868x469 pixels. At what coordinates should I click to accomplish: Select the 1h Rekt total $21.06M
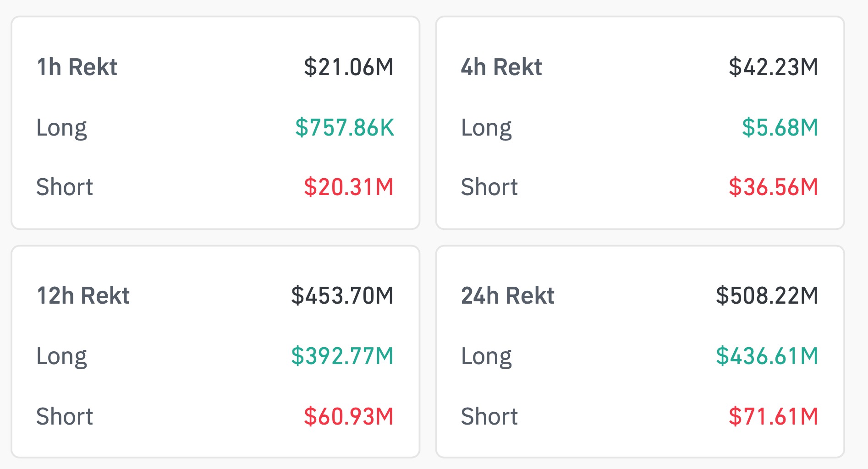[348, 67]
